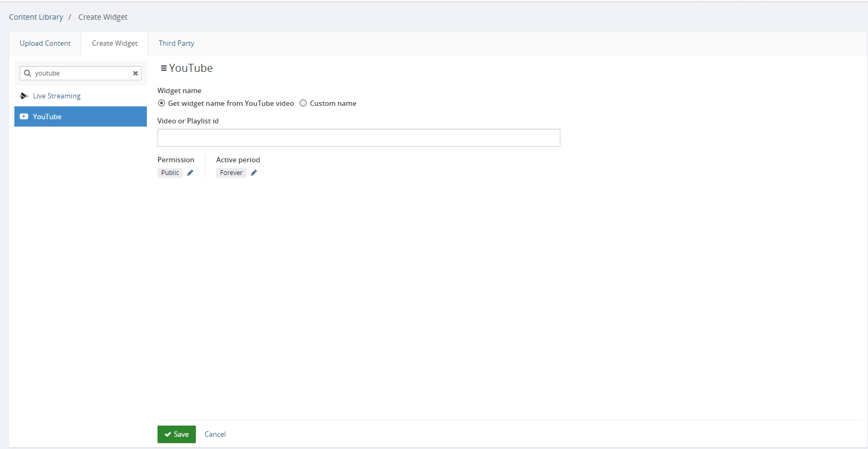Select the Custom name radio option
This screenshot has width=868, height=449.
(303, 103)
